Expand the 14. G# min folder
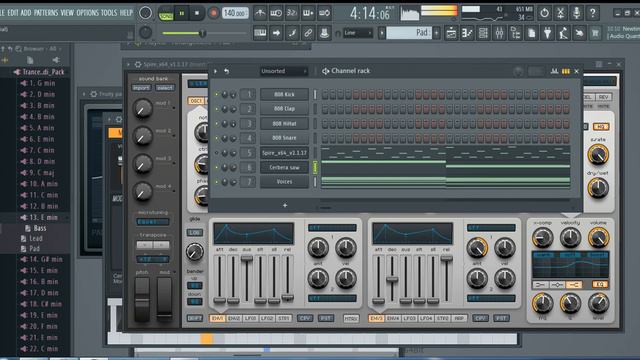The width and height of the screenshot is (640, 360). (x=41, y=259)
